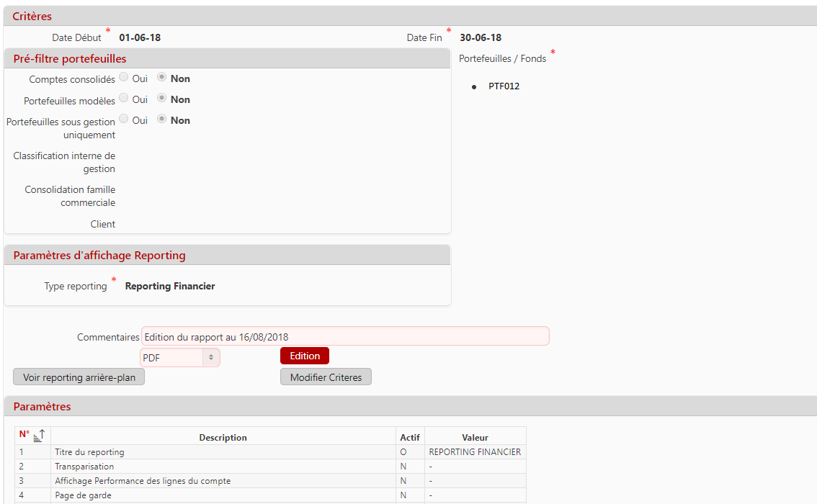Click the Modifier Criteres button
The height and width of the screenshot is (504, 817).
pos(326,377)
